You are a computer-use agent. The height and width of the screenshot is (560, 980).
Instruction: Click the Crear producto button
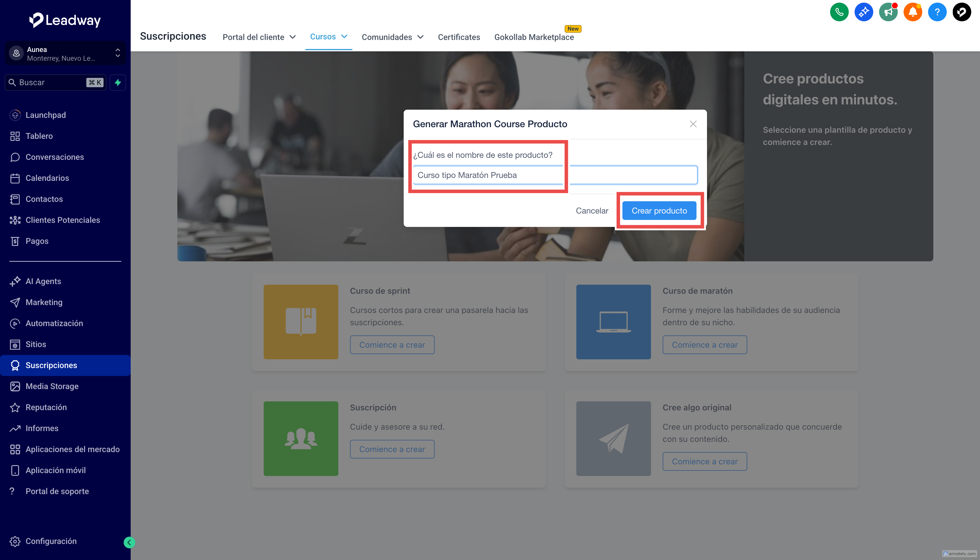659,211
